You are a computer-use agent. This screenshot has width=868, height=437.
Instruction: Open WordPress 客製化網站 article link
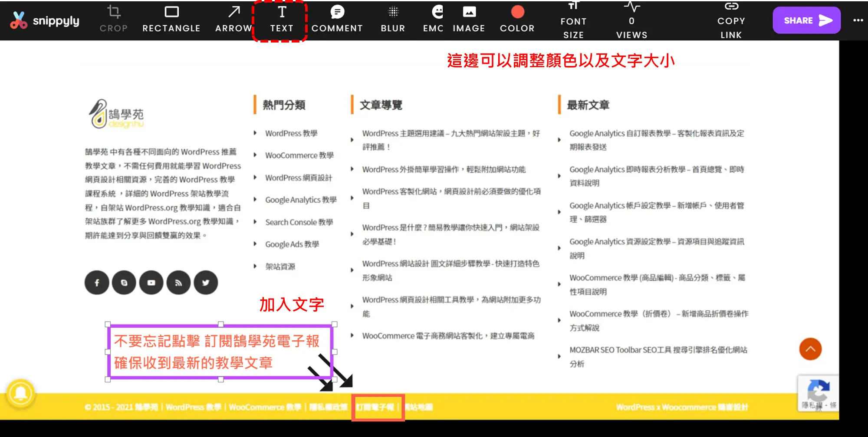(451, 198)
